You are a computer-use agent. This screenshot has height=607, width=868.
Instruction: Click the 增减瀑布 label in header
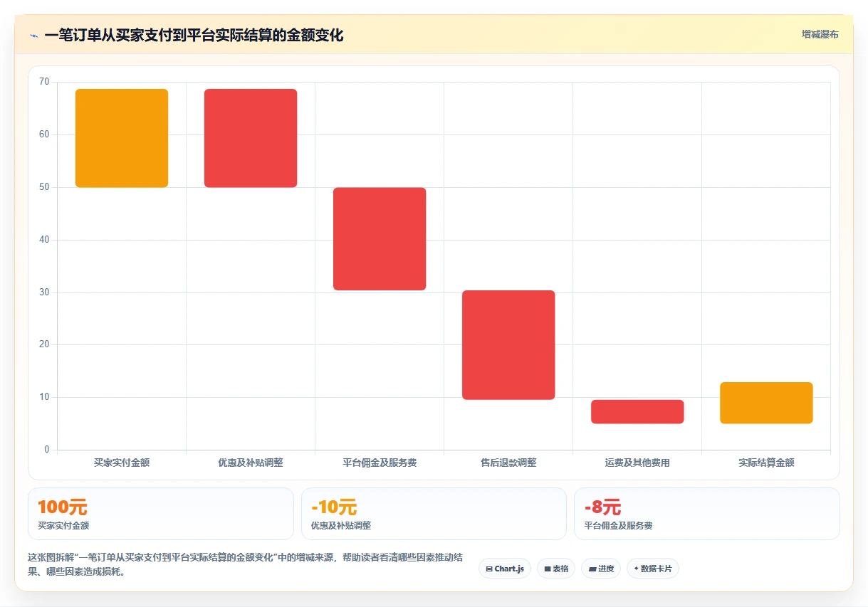[x=820, y=34]
